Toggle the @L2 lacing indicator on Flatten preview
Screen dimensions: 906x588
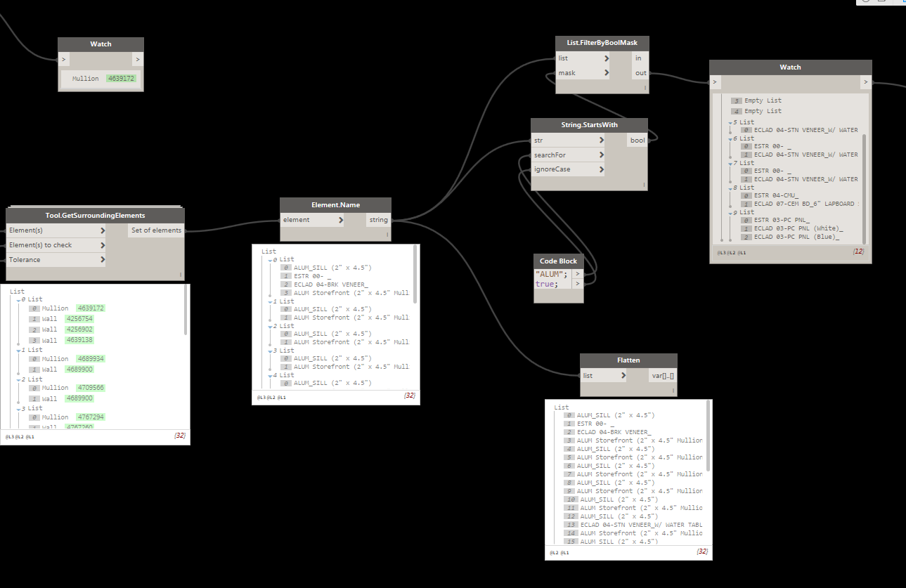(x=553, y=552)
